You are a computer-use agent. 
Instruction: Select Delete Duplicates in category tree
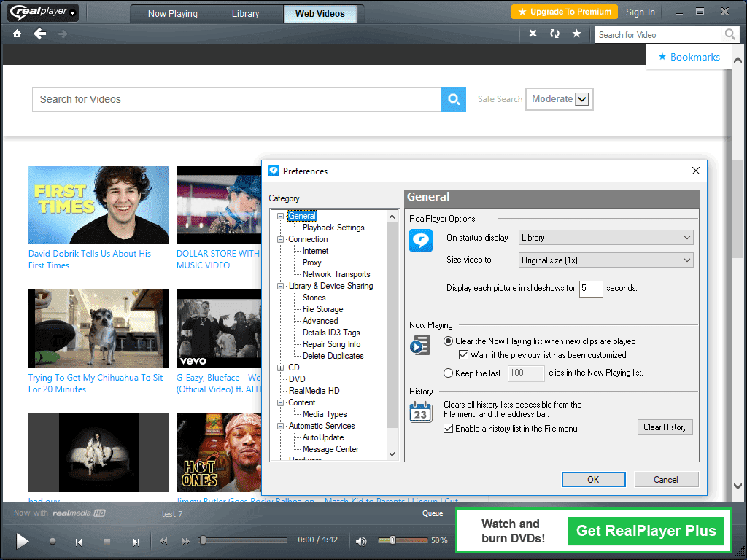coord(333,356)
